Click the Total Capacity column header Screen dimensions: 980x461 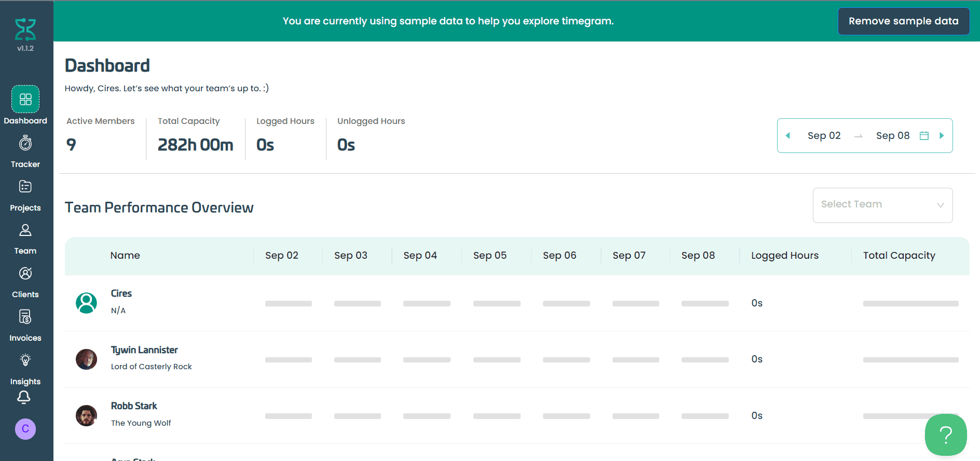[x=899, y=255]
